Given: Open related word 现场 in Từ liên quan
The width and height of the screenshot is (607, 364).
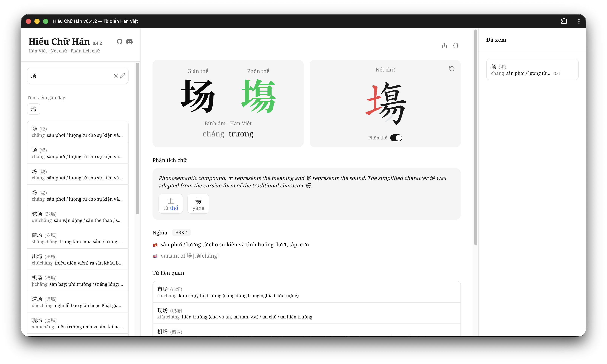Looking at the screenshot, I should tap(306, 313).
